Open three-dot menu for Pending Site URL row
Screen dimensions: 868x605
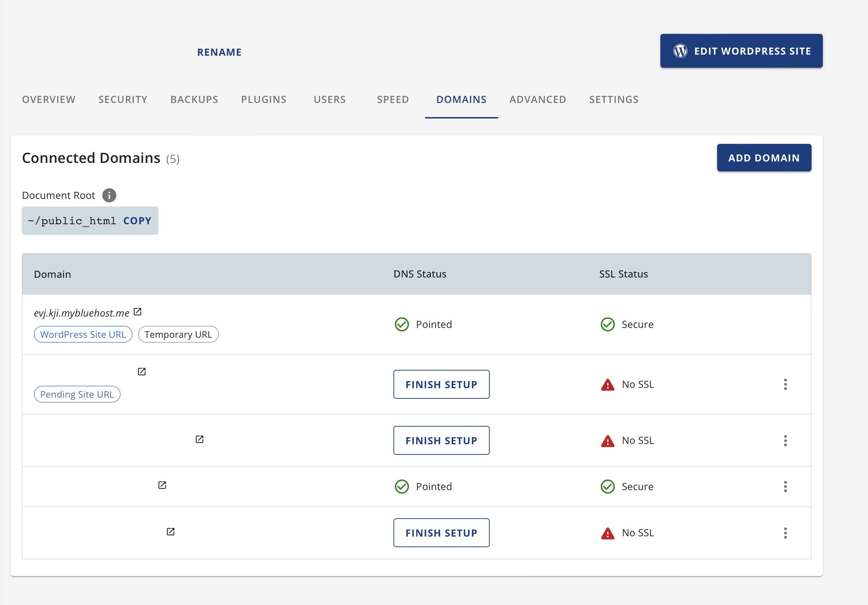786,385
